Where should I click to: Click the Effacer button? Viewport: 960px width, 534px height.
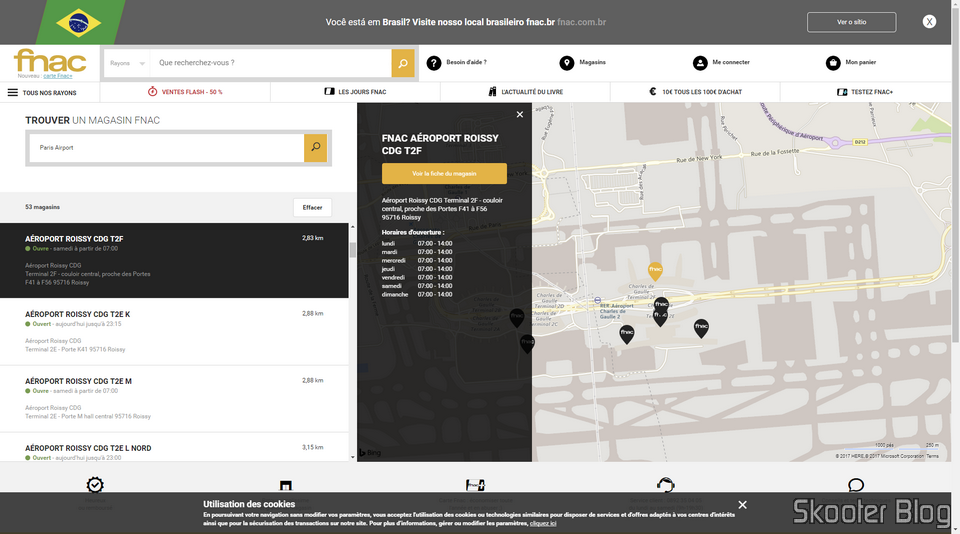(x=312, y=208)
